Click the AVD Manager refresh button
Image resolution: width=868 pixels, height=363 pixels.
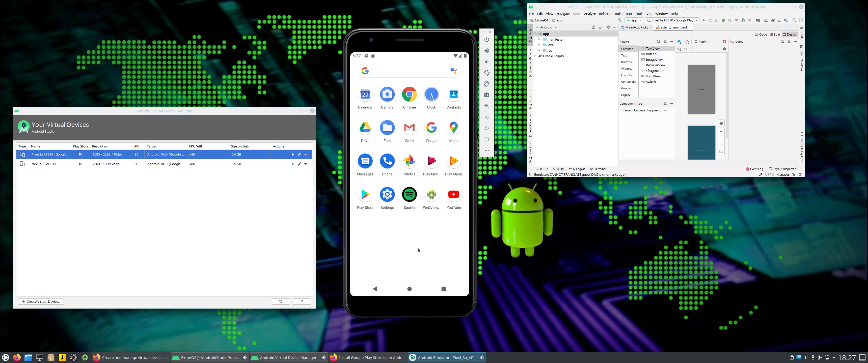click(x=281, y=302)
